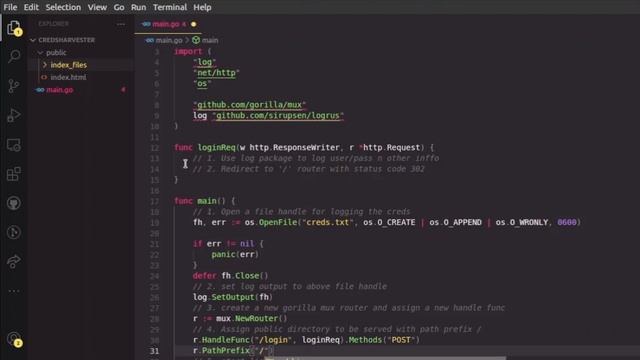Open the Run menu
This screenshot has width=640, height=360.
(138, 7)
